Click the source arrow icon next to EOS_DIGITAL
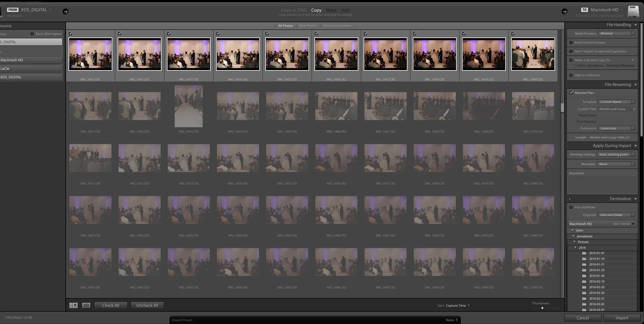 click(x=65, y=11)
